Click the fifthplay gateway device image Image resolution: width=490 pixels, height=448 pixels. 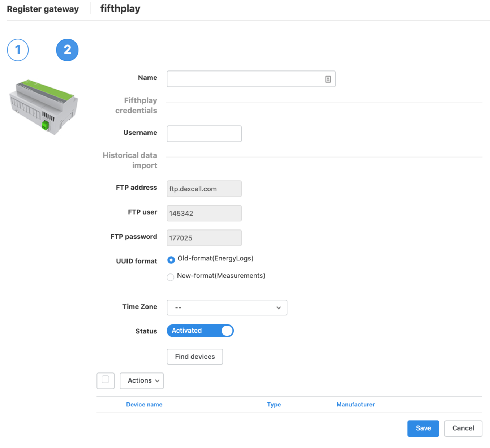[x=43, y=107]
